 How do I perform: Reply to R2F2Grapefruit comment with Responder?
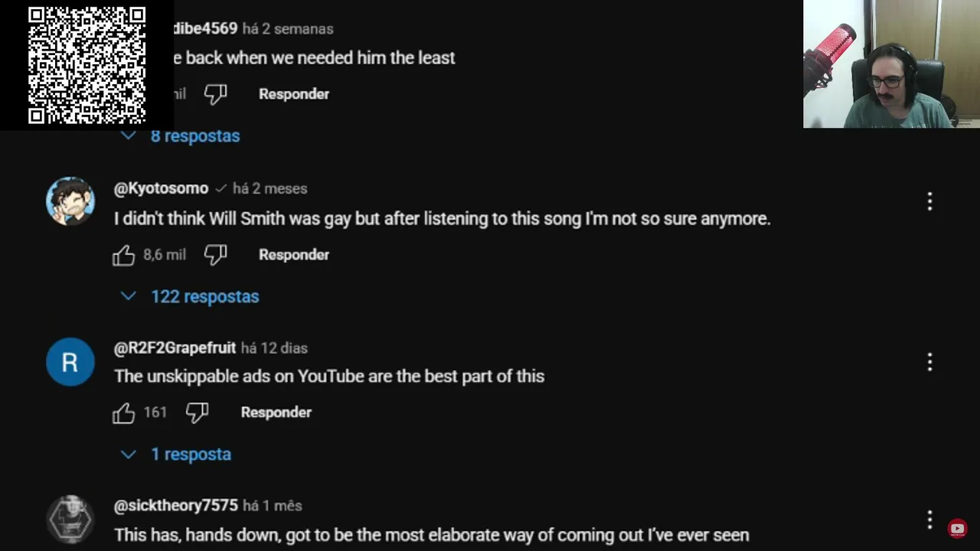pyautogui.click(x=276, y=412)
